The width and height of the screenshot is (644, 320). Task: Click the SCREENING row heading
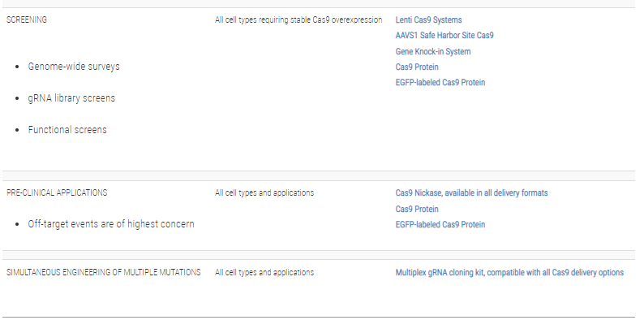coord(27,19)
